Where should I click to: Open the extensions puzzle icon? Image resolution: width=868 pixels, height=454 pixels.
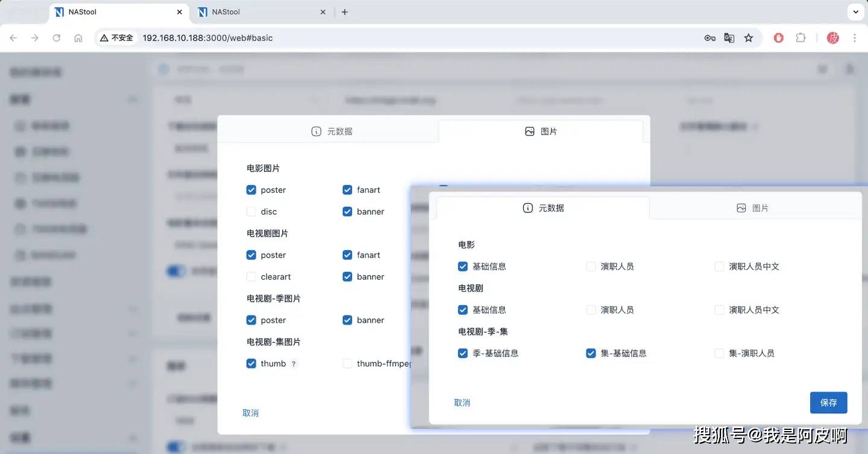point(800,38)
